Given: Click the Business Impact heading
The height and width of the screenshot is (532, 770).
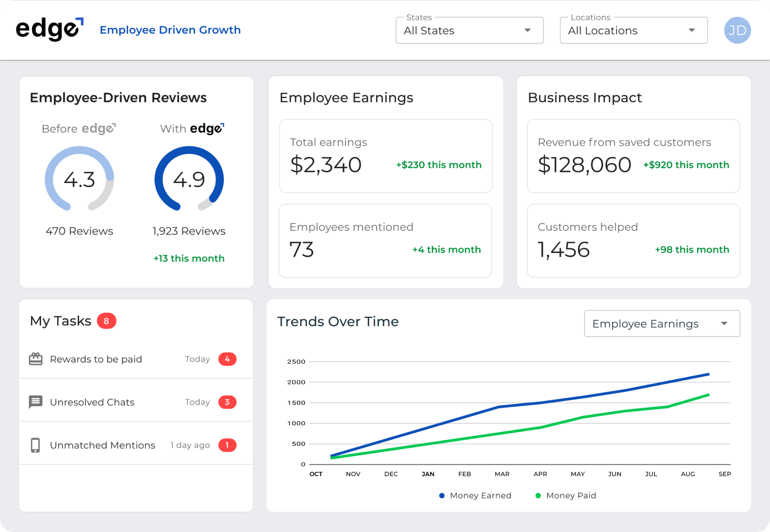Looking at the screenshot, I should click(x=585, y=98).
